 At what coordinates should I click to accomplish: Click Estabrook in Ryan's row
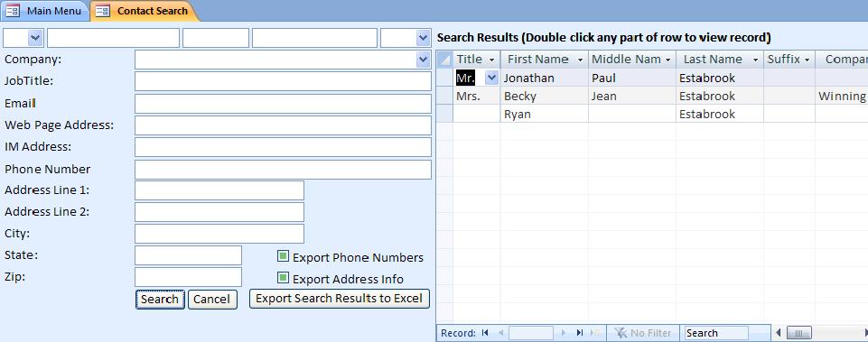tap(720, 114)
